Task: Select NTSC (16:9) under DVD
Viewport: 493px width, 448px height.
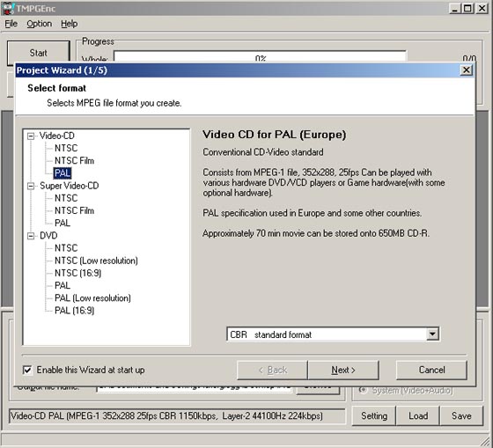Action: coord(78,273)
